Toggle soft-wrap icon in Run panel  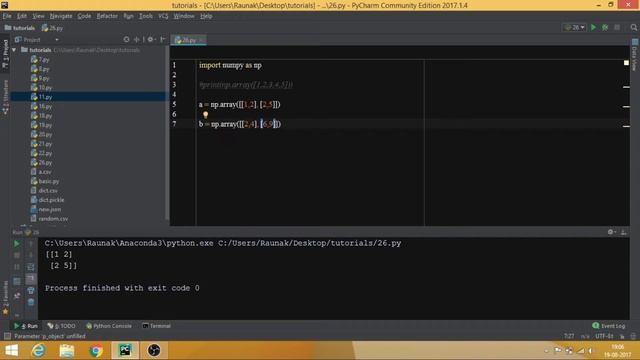tap(31, 267)
